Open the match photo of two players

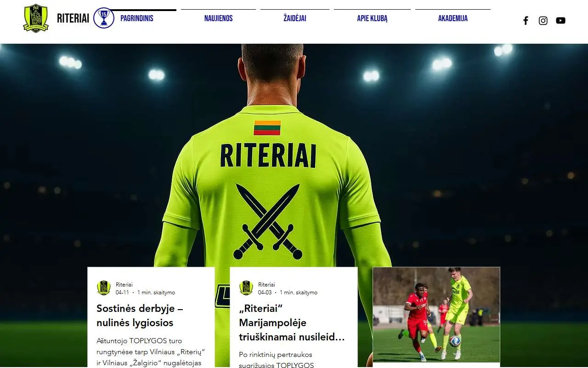(x=436, y=315)
